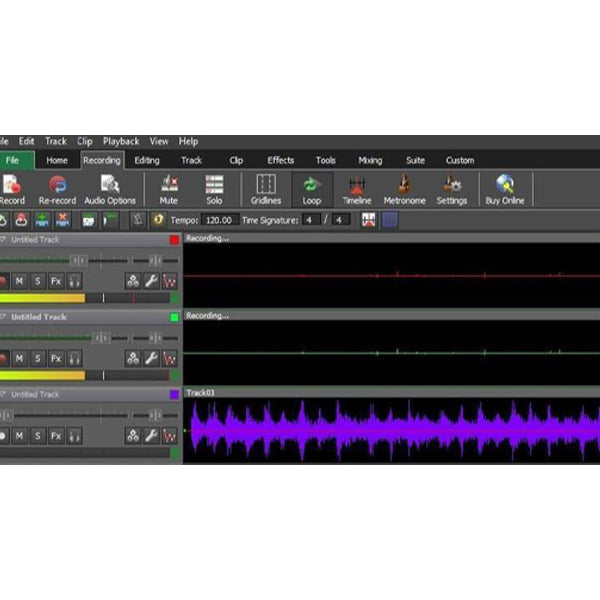This screenshot has height=600, width=600.
Task: Mute the green track with its M button
Action: 19,359
